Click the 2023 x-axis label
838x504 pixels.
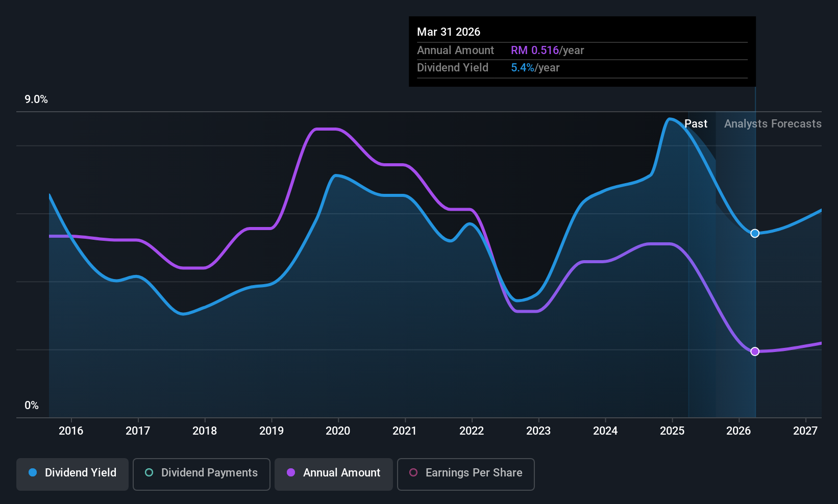pyautogui.click(x=538, y=431)
